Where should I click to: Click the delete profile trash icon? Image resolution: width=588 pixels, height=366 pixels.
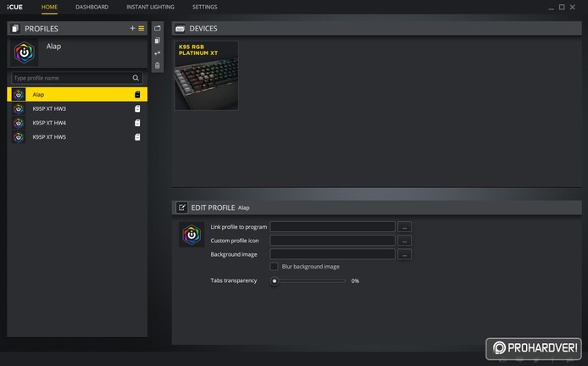tap(158, 65)
